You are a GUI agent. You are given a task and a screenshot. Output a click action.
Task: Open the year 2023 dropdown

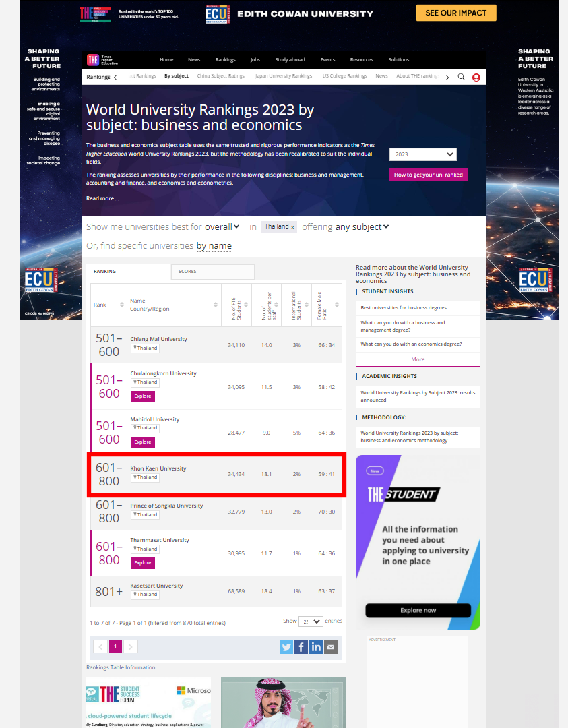click(x=422, y=154)
